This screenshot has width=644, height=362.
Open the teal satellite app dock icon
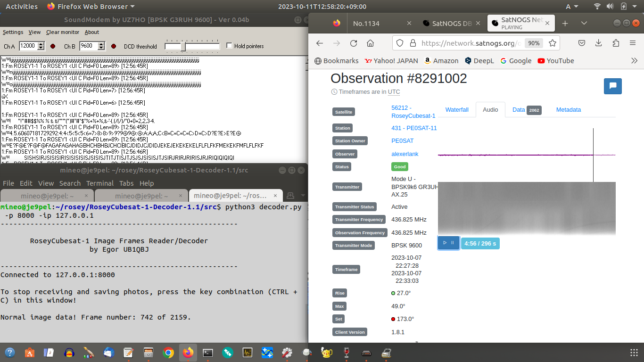click(228, 353)
